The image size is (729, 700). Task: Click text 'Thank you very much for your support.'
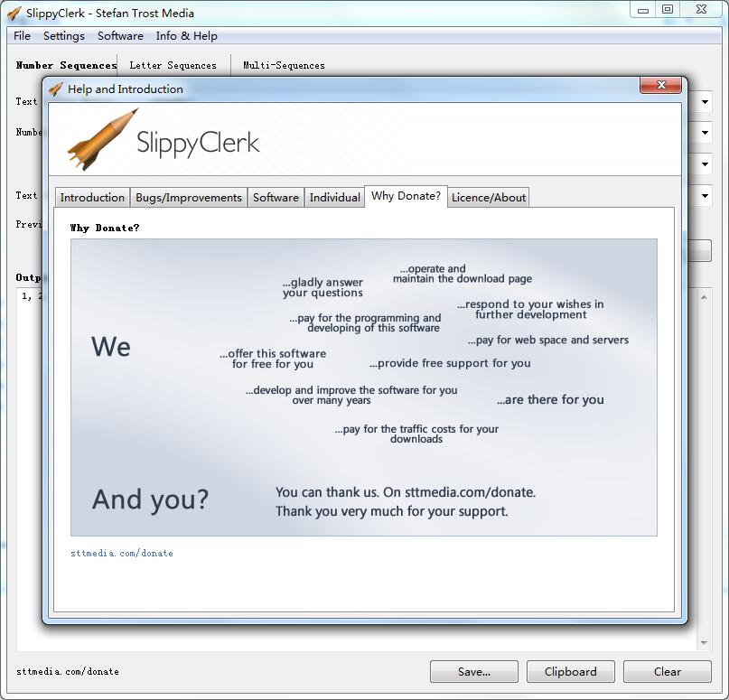[x=391, y=511]
